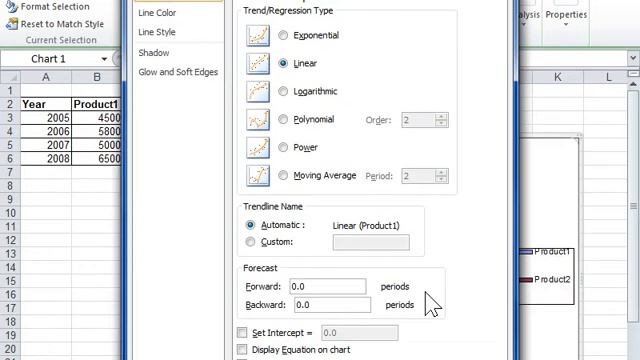Image resolution: width=640 pixels, height=360 pixels.
Task: Expand the formula bar arrow
Action: 633,58
